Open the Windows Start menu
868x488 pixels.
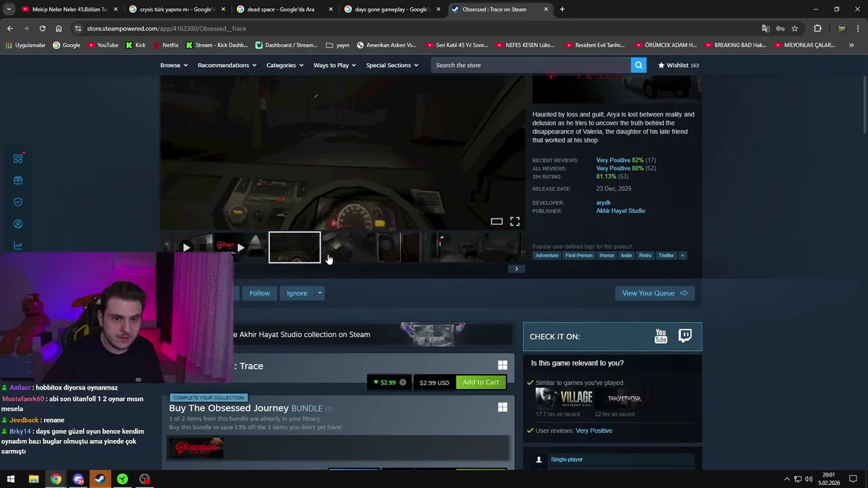11,479
